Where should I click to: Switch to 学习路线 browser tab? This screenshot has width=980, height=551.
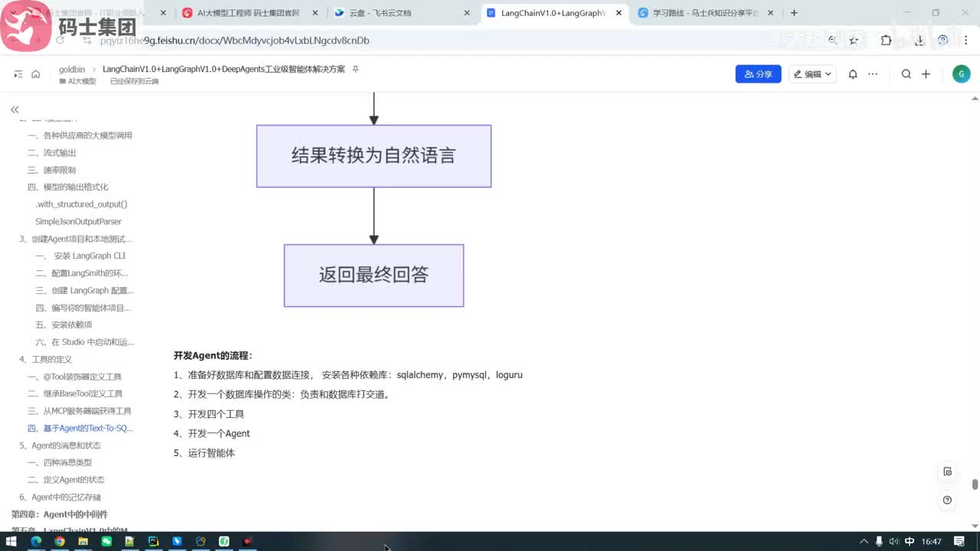pyautogui.click(x=704, y=13)
